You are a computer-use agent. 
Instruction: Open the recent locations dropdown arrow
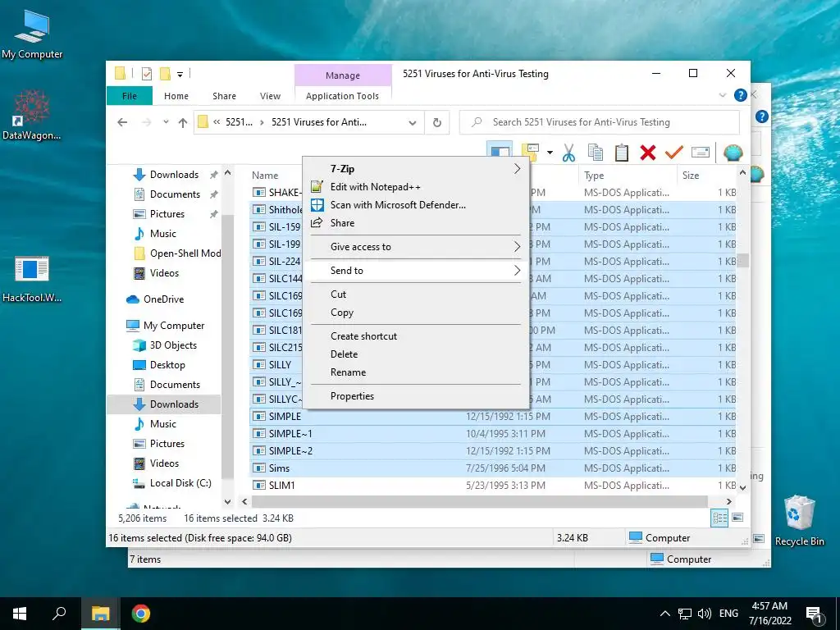click(x=166, y=122)
